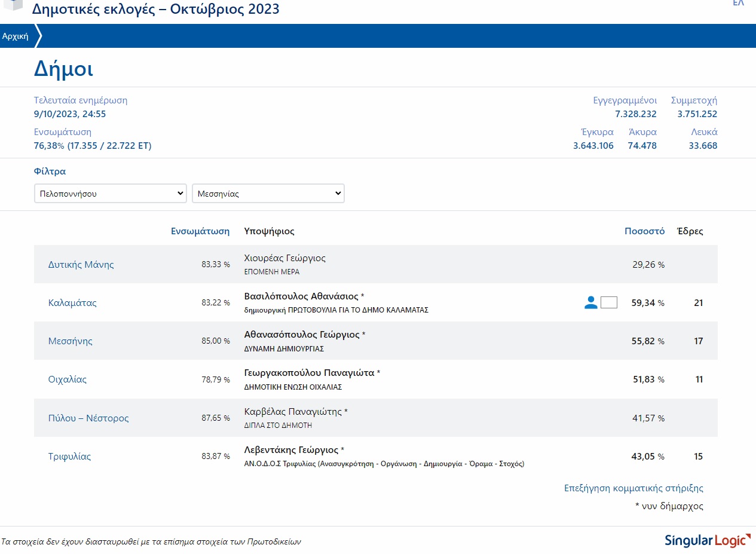Click the ballot box logo at top-left
Viewport: 756px width, 554px height.
click(x=12, y=5)
